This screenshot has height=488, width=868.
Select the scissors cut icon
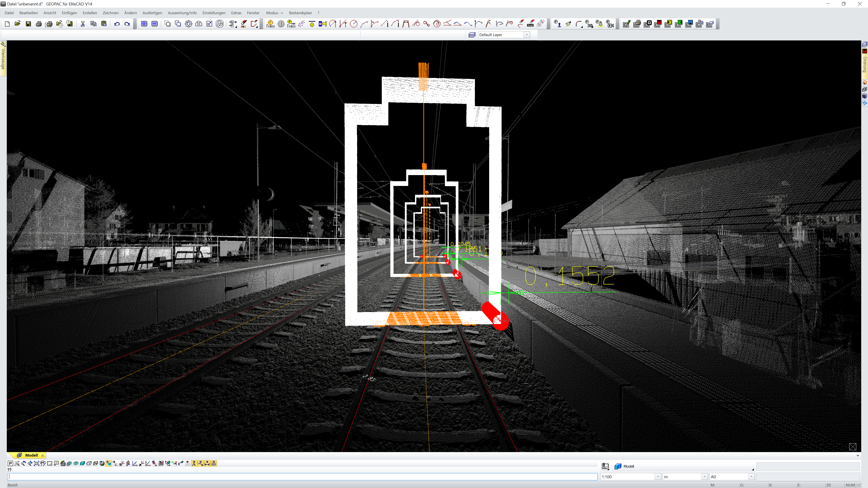[83, 24]
